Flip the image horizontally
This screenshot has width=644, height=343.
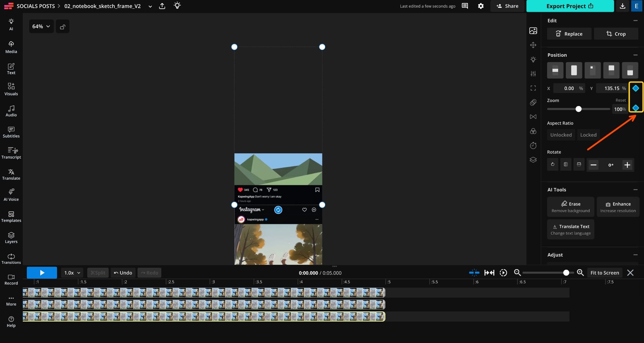(x=566, y=164)
